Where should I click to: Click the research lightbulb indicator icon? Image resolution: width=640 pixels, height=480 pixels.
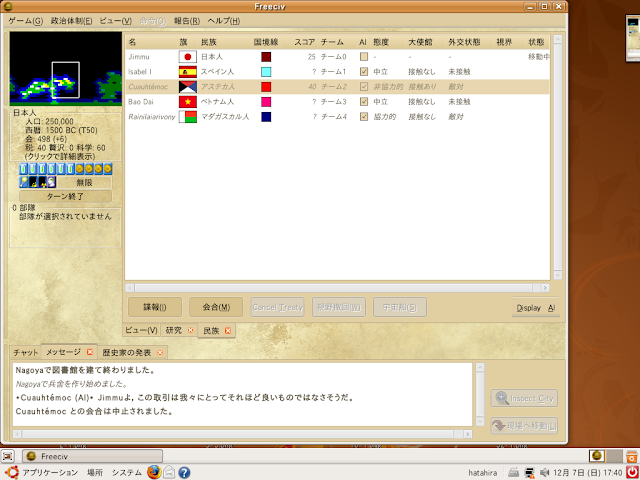click(x=24, y=182)
